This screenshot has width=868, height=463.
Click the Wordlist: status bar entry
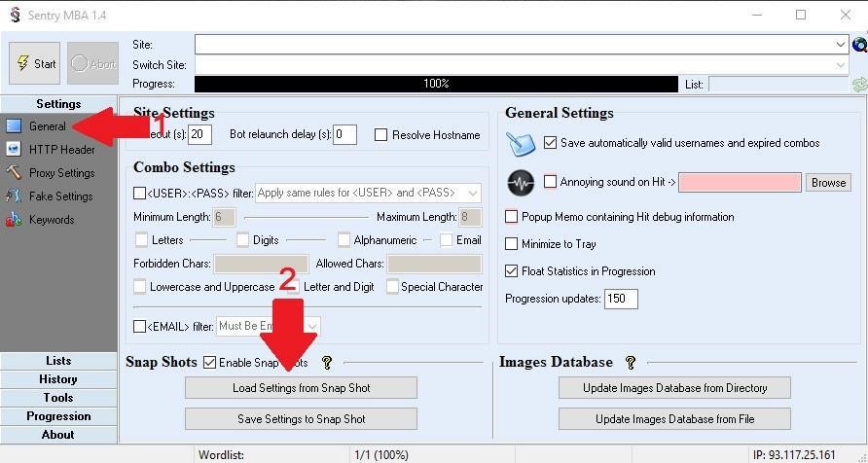point(222,455)
